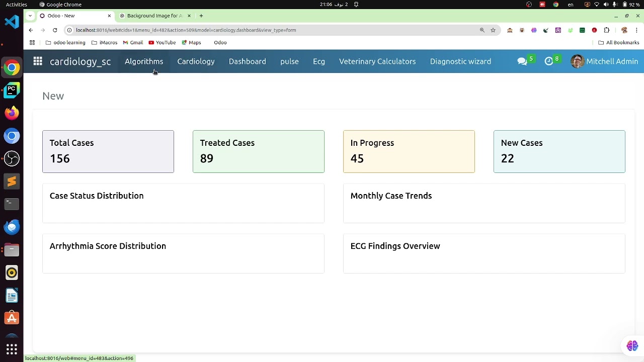Open the Chrome three-dot menu
Screen dimensions: 644x362
pos(637,30)
